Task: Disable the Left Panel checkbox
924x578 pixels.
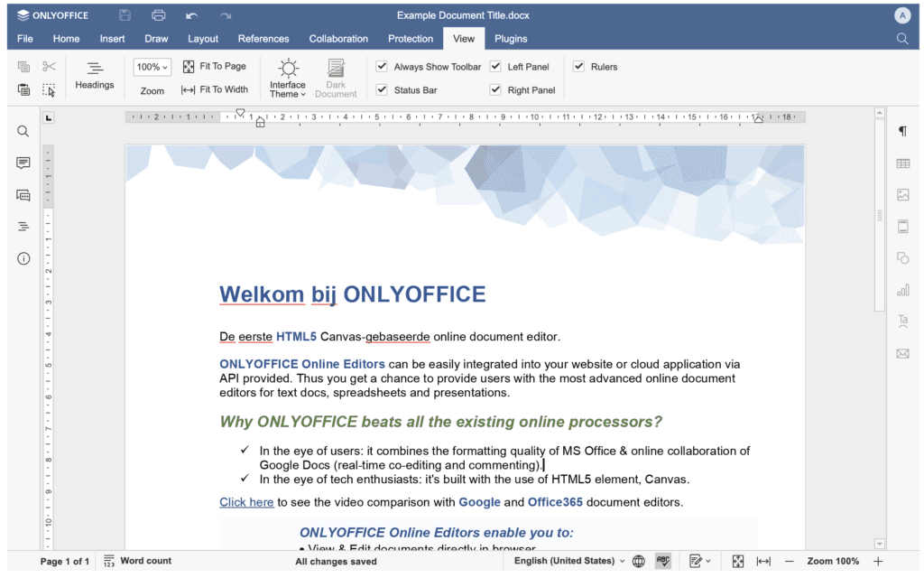Action: point(494,66)
